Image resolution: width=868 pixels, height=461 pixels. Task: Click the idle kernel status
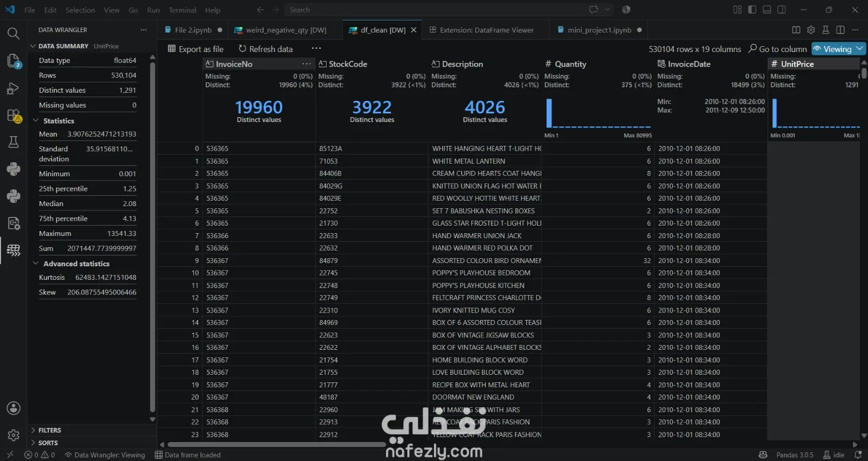click(834, 455)
